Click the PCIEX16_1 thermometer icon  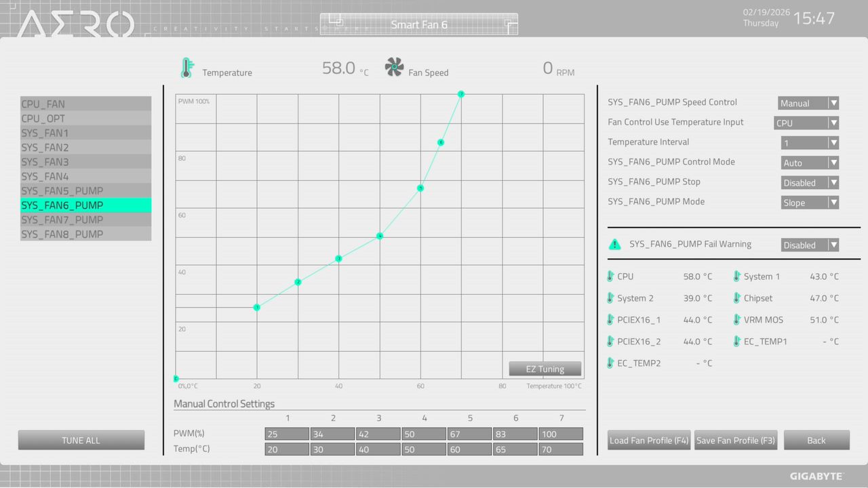click(610, 320)
